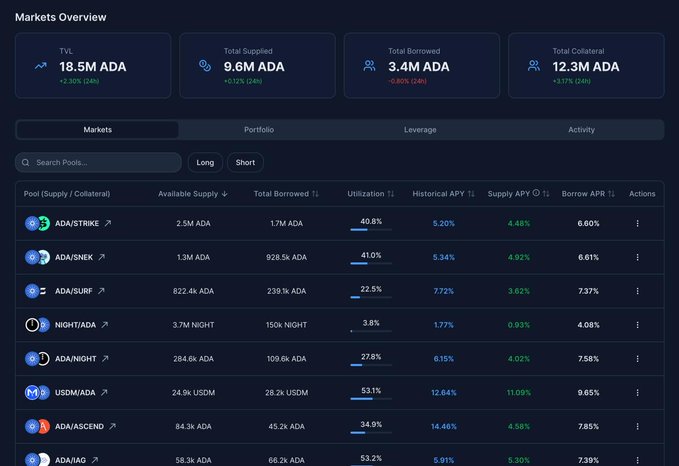Click 3.7M NIGHT available supply
The width and height of the screenshot is (679, 466).
pyautogui.click(x=193, y=325)
